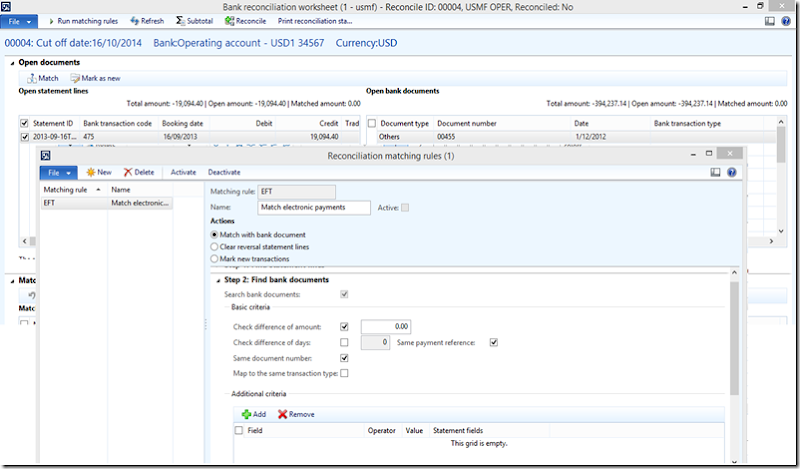The width and height of the screenshot is (800, 469).
Task: Click Remove in Additional criteria
Action: (x=296, y=414)
